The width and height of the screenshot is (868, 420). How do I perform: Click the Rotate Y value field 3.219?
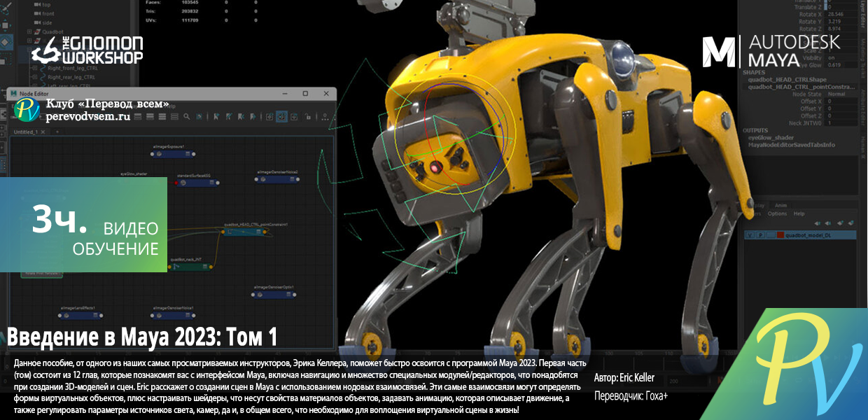841,21
